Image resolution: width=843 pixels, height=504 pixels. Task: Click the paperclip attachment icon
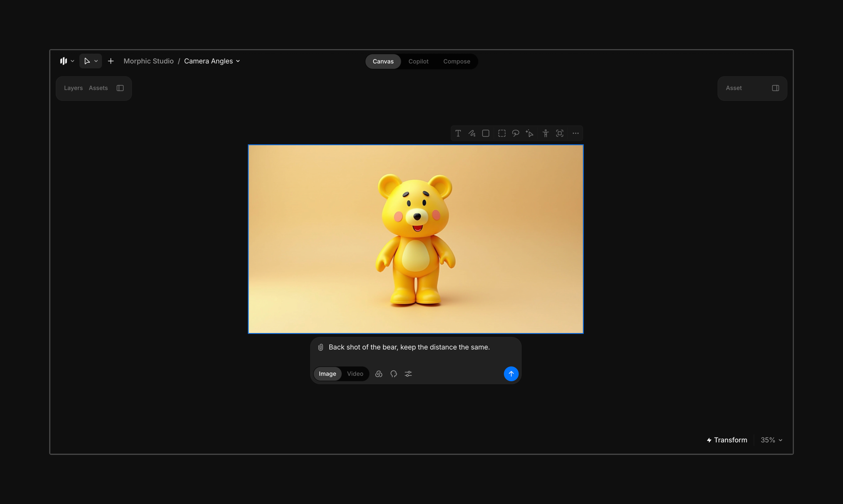pyautogui.click(x=320, y=347)
